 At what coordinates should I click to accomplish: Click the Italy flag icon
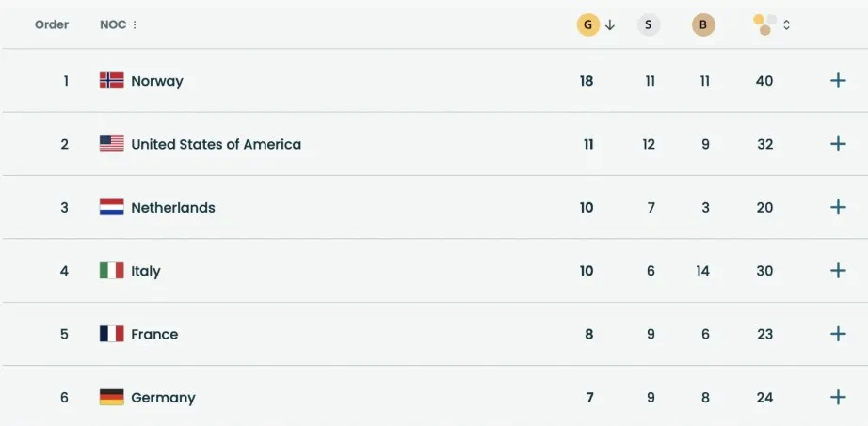click(x=112, y=271)
